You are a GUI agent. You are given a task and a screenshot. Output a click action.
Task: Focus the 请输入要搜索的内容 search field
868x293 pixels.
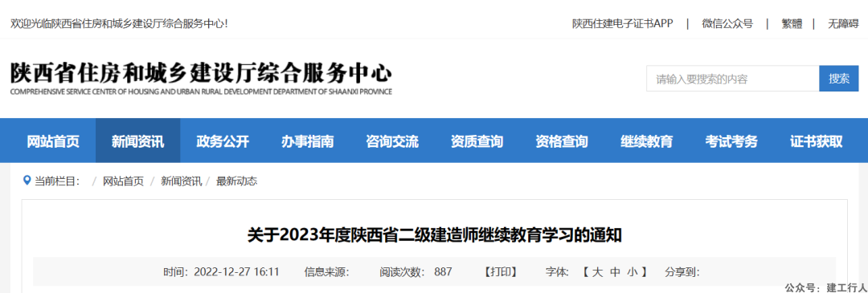(732, 79)
